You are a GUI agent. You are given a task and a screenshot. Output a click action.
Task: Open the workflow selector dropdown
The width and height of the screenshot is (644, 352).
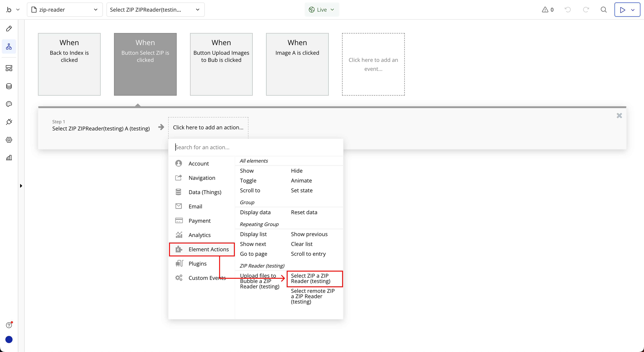click(x=155, y=10)
